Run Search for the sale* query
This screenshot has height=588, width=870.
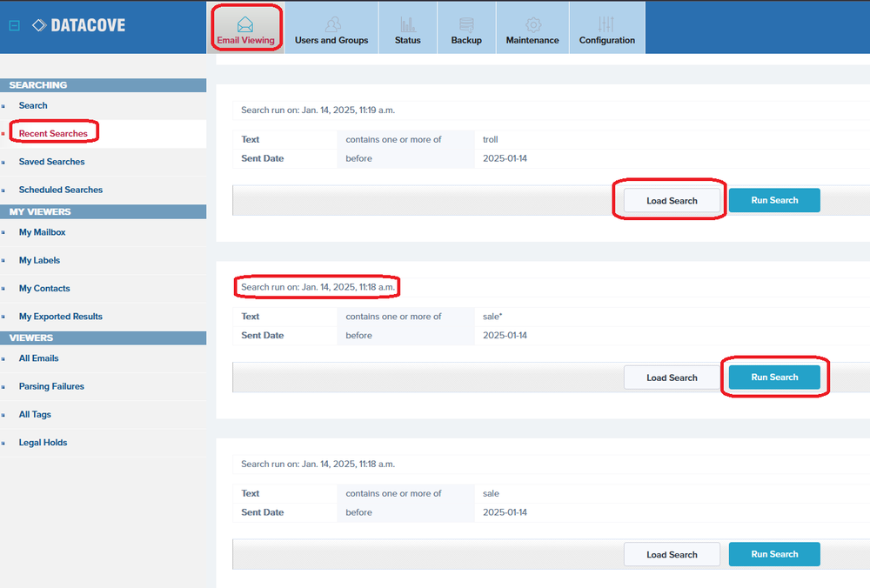(x=774, y=378)
